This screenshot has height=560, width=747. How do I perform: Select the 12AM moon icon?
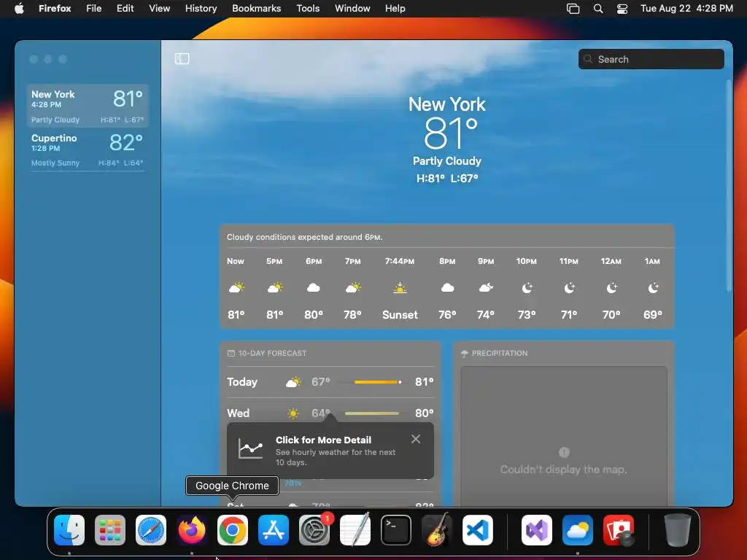[612, 287]
